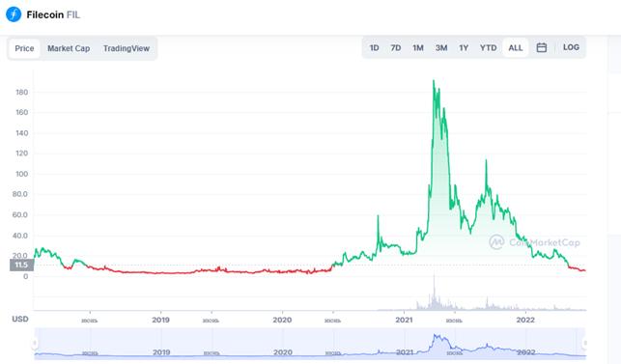Click the 2020 label on the time axis

pos(282,320)
